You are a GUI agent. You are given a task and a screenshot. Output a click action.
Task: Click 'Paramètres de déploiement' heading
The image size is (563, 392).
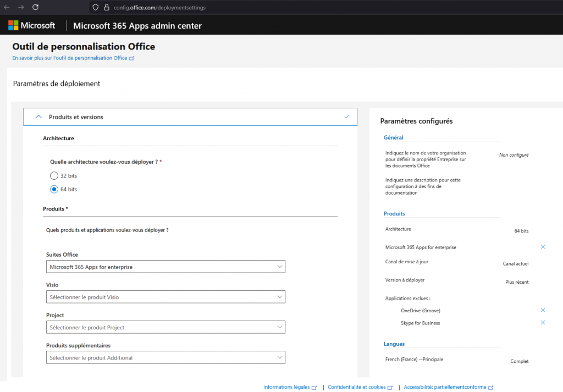[57, 84]
